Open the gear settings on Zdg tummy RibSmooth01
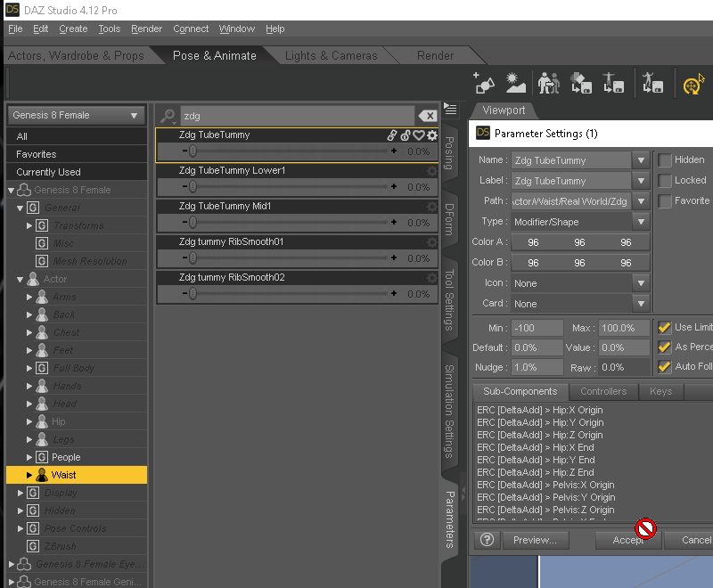The height and width of the screenshot is (588, 713). [432, 241]
